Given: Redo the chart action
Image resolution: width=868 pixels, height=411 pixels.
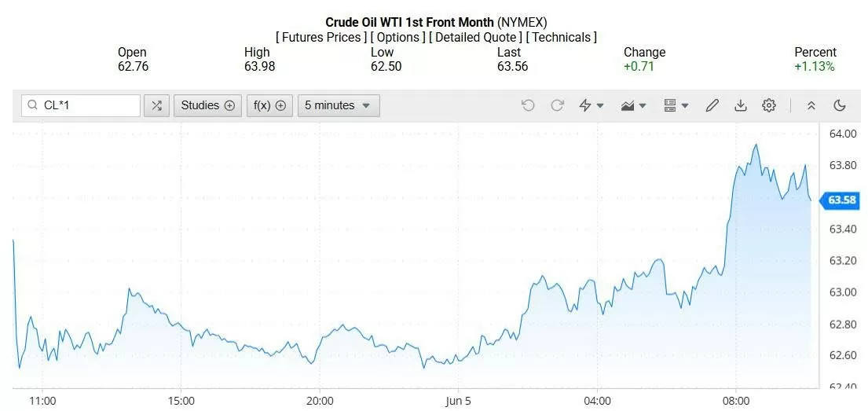Looking at the screenshot, I should [x=557, y=105].
